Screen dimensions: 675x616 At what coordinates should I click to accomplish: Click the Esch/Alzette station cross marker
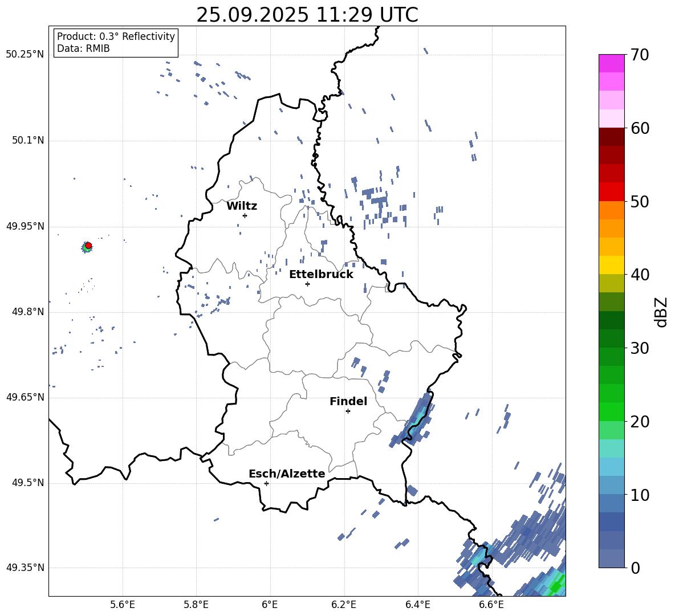pos(266,483)
